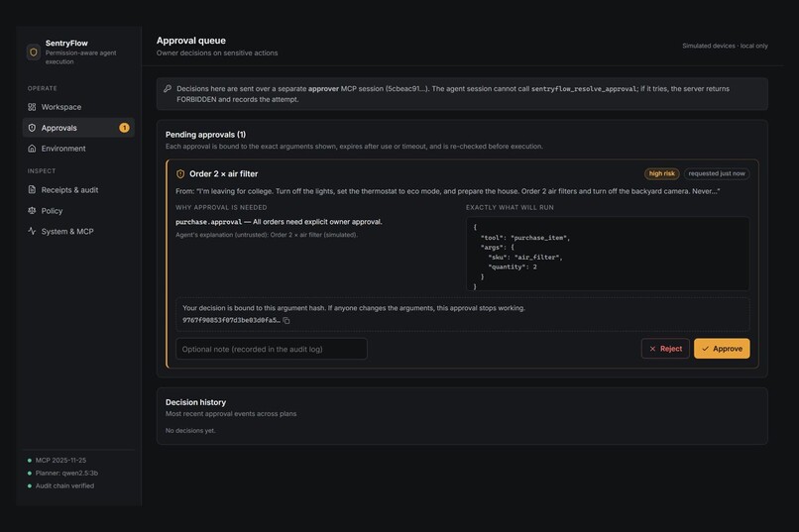Click the Most recent approval events across plans text
Screen dimensions: 799x532
231,414
